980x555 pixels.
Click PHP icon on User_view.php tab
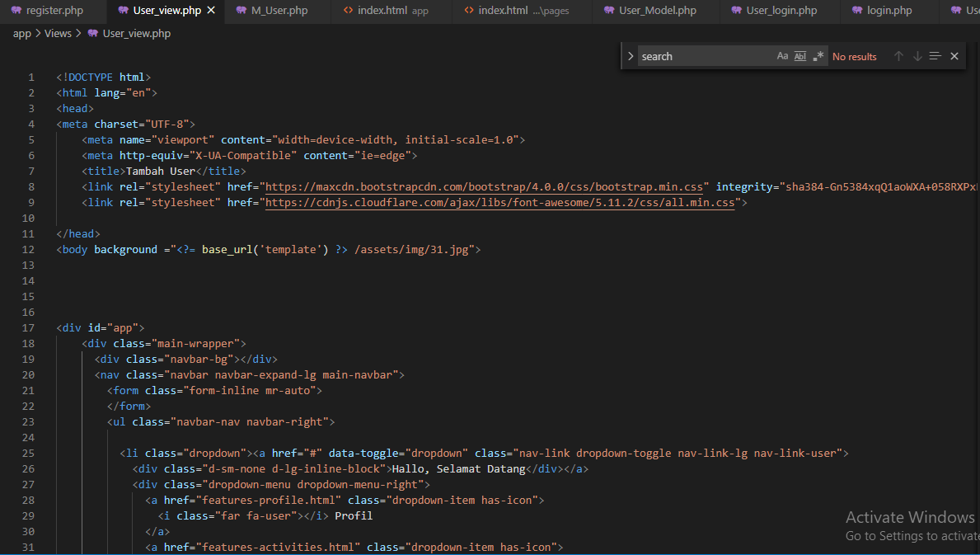[123, 11]
